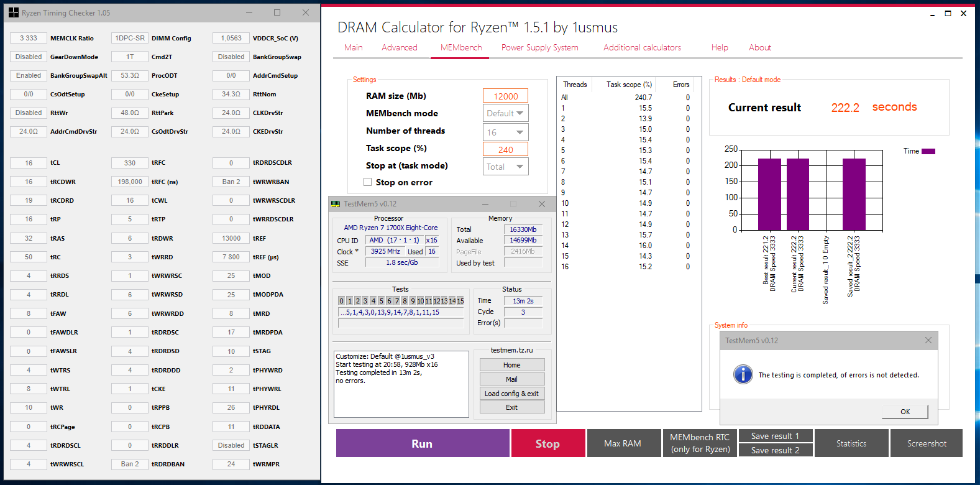980x485 pixels.
Task: Open the MEMbench mode dropdown
Action: [506, 113]
